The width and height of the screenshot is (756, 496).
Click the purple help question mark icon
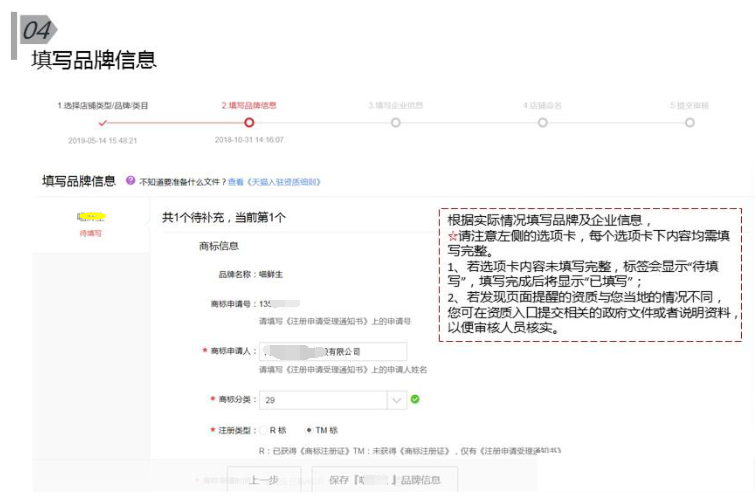pos(130,180)
